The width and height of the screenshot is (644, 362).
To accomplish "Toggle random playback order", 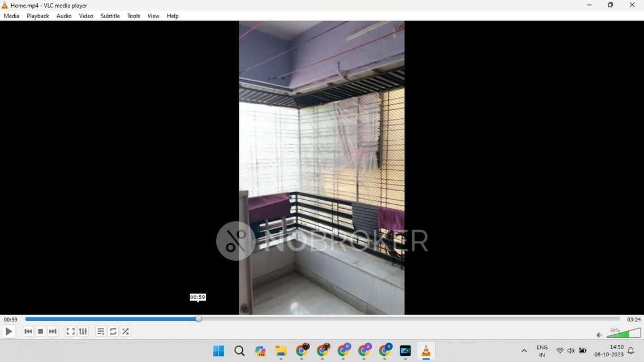I will click(x=125, y=331).
